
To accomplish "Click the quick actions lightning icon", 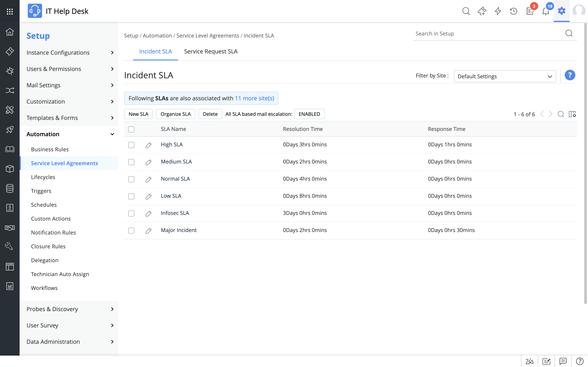I will 498,11.
